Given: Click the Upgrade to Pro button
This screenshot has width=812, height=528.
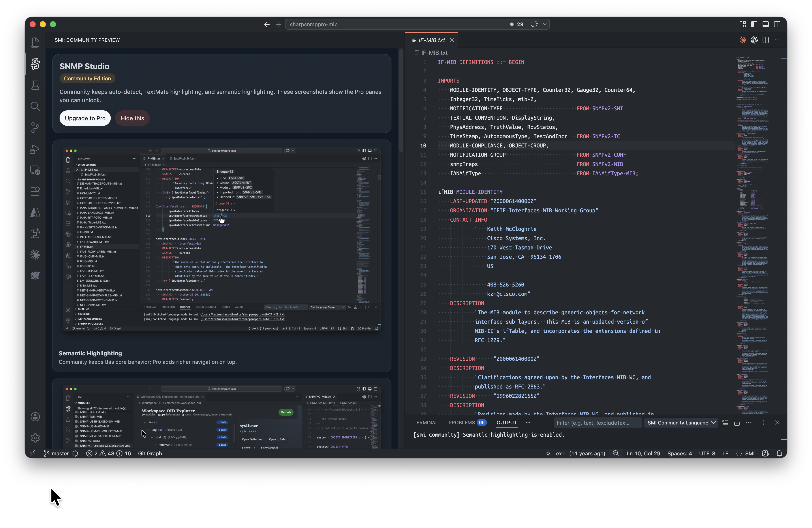Looking at the screenshot, I should click(85, 118).
